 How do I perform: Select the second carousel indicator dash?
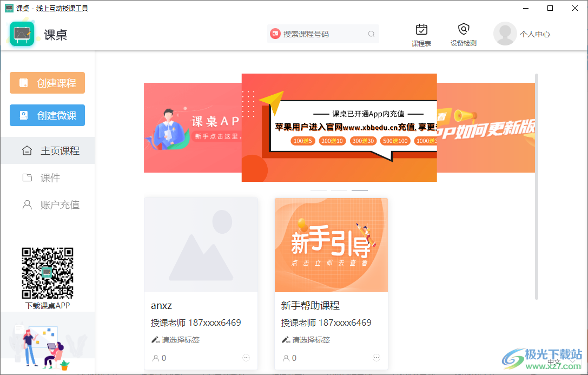click(339, 190)
